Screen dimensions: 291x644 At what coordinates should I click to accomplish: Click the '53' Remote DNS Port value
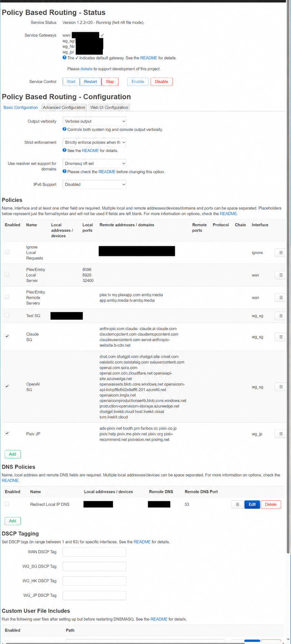187,504
